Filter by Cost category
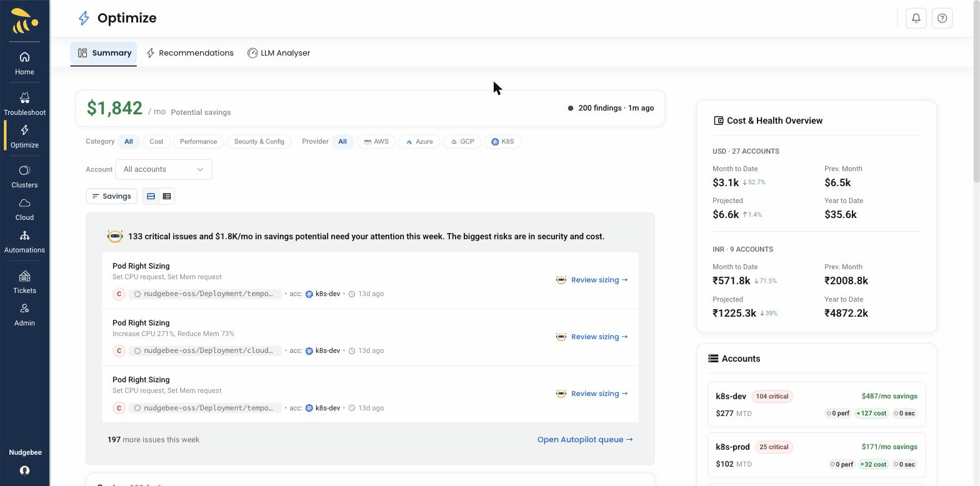Screen dimensions: 980x486 pos(156,142)
